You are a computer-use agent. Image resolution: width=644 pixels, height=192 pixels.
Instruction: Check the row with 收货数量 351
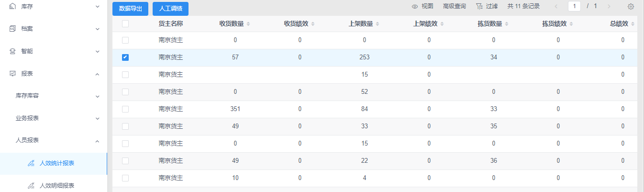(x=125, y=109)
